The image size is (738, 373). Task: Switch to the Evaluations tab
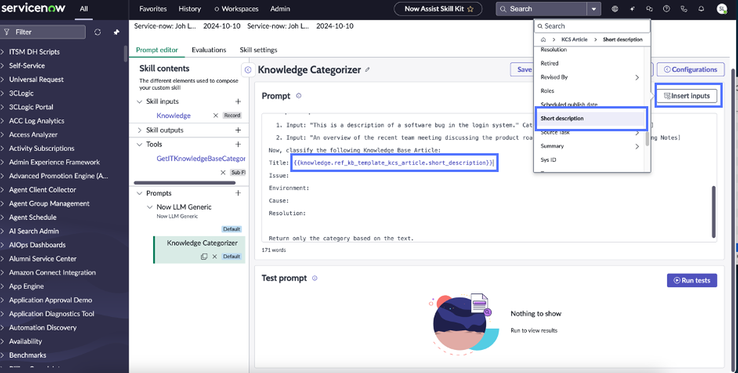pos(209,50)
